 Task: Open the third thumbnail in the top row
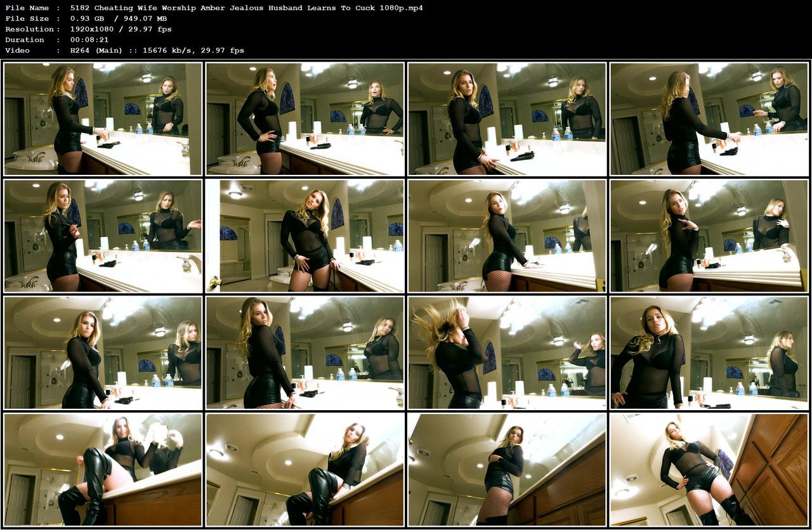pos(507,119)
